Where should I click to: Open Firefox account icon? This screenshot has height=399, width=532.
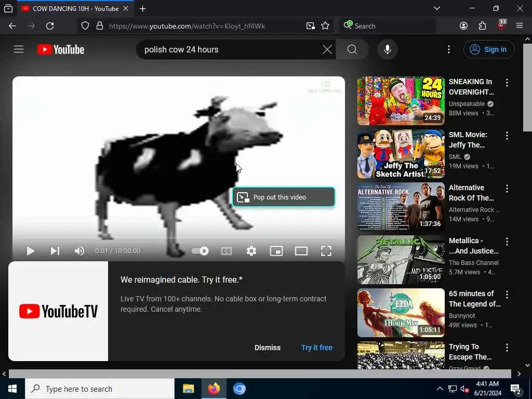463,26
